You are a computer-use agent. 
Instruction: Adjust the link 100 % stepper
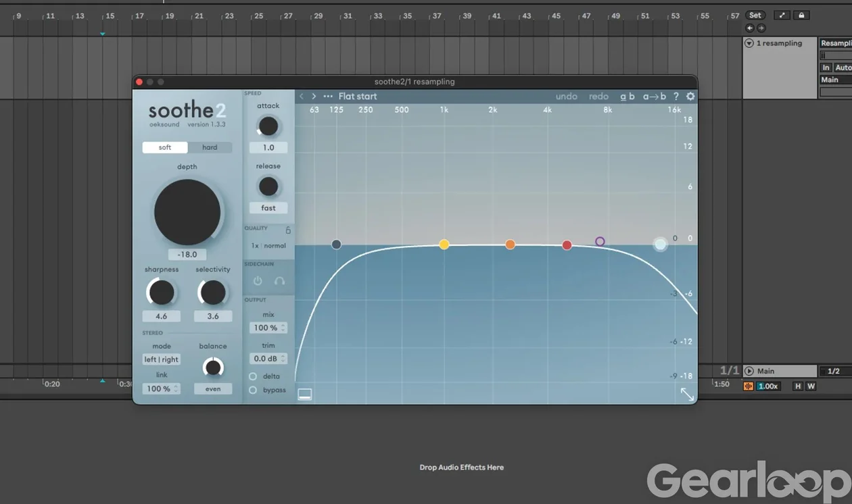tap(162, 388)
